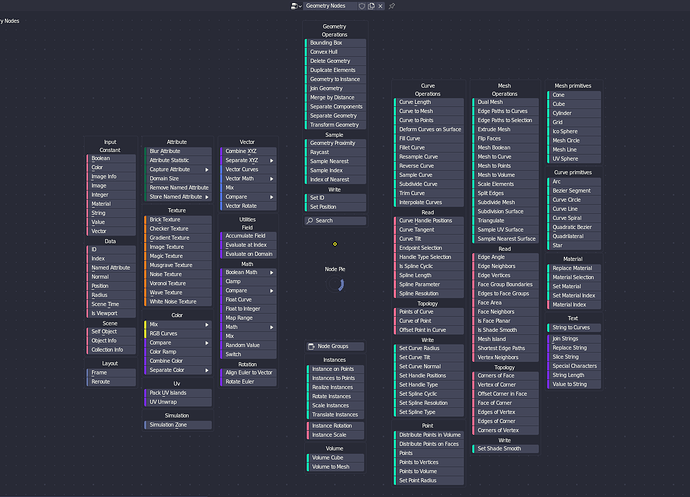Screen dimensions: 690x497
Task: Click the Node Pie center ring
Action: tap(335, 284)
